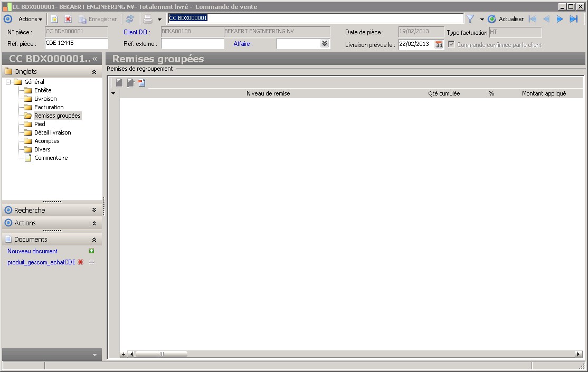Click the plus button to add grid row
This screenshot has width=588, height=372.
point(124,354)
